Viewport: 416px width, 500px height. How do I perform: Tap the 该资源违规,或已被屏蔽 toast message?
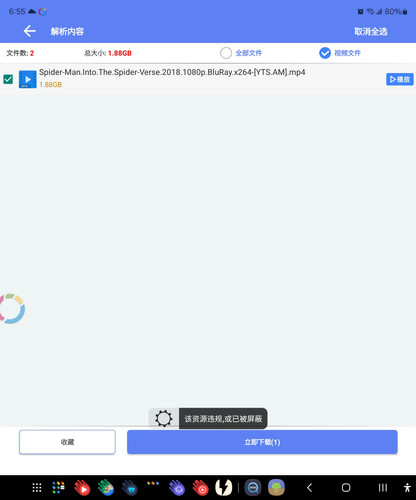click(x=223, y=419)
